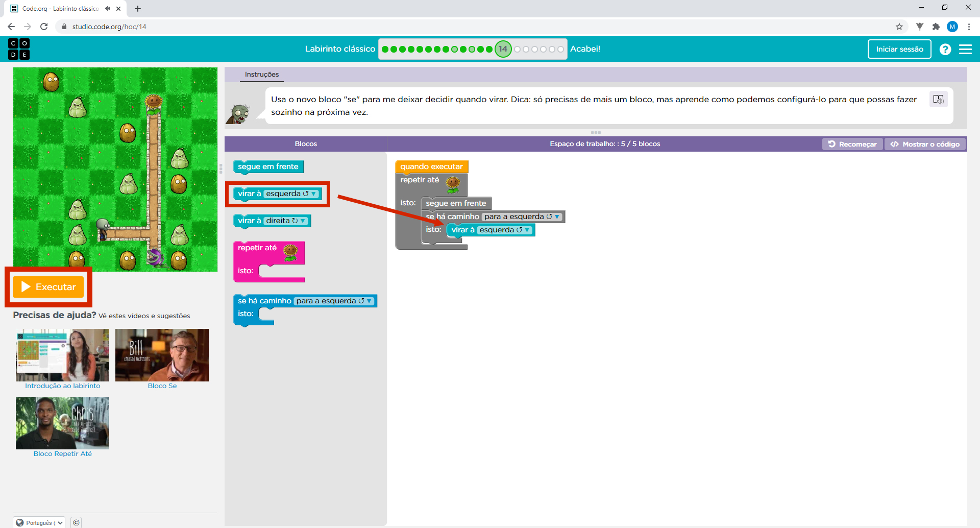Switch to the Instruções tab
The height and width of the screenshot is (528, 980).
[x=262, y=75]
